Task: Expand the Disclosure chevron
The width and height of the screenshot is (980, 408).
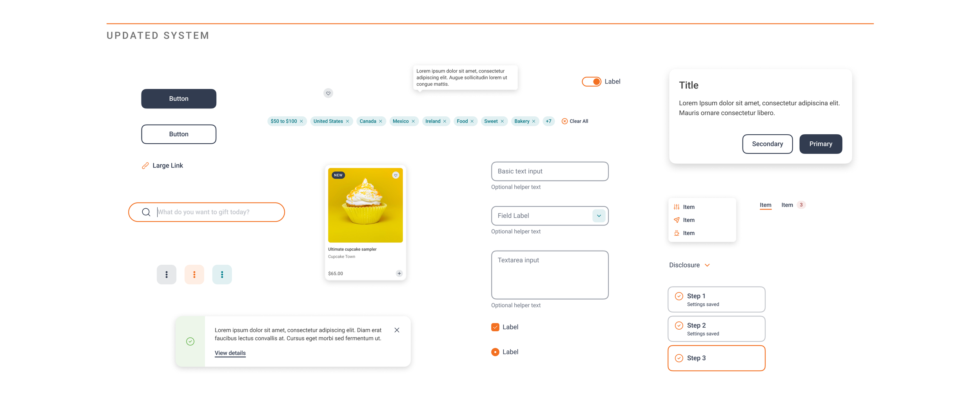Action: tap(707, 265)
